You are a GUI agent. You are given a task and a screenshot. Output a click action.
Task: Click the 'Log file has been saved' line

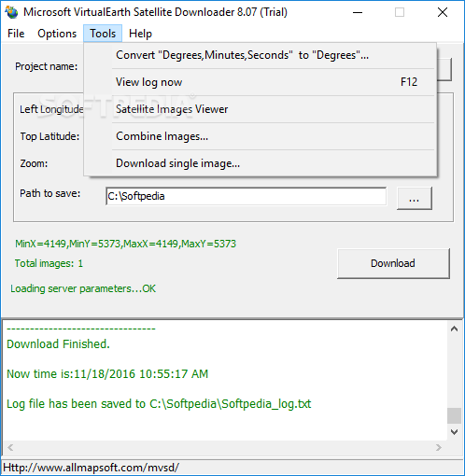pyautogui.click(x=159, y=404)
